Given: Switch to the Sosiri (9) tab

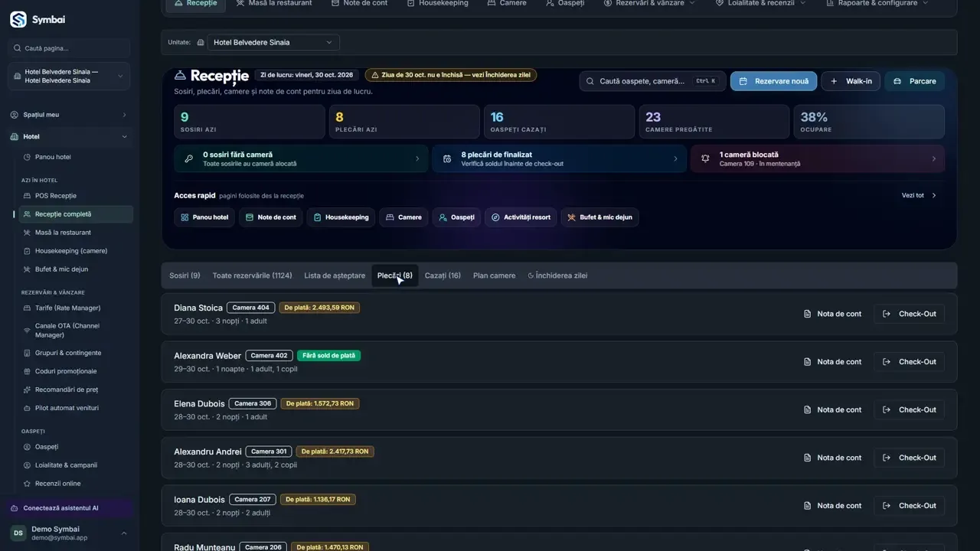Looking at the screenshot, I should [185, 275].
